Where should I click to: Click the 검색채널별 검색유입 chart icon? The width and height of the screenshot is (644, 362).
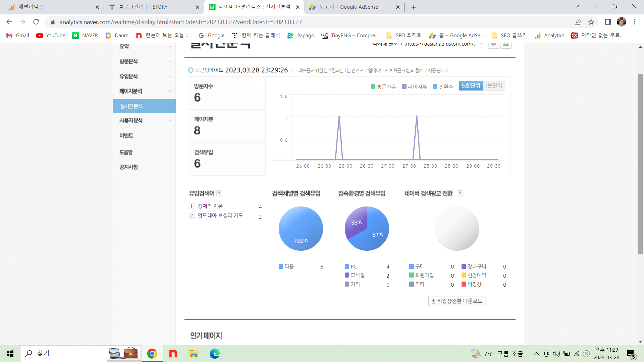pyautogui.click(x=301, y=229)
